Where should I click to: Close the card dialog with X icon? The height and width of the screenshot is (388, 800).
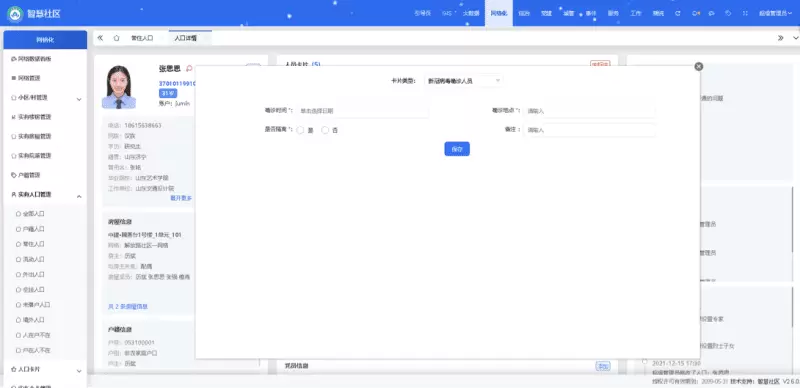pyautogui.click(x=699, y=66)
